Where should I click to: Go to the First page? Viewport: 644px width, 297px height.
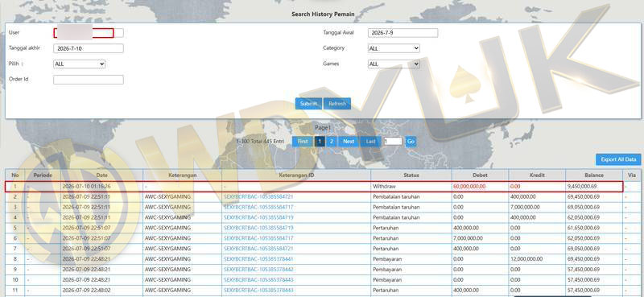click(303, 142)
